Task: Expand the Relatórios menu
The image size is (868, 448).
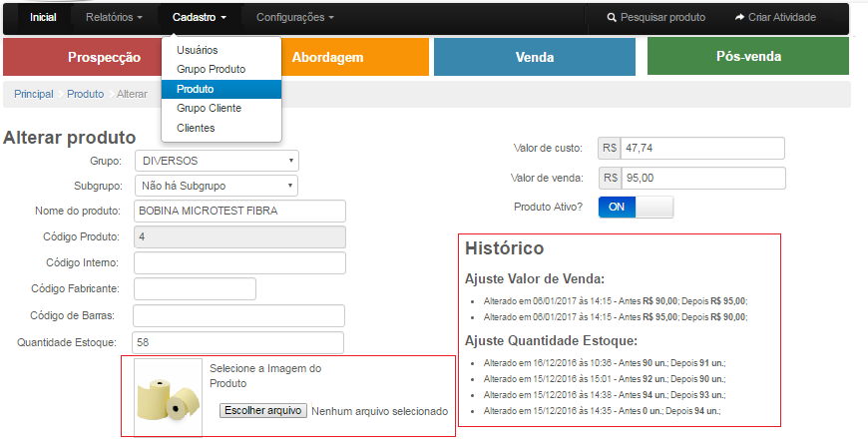Action: click(114, 18)
